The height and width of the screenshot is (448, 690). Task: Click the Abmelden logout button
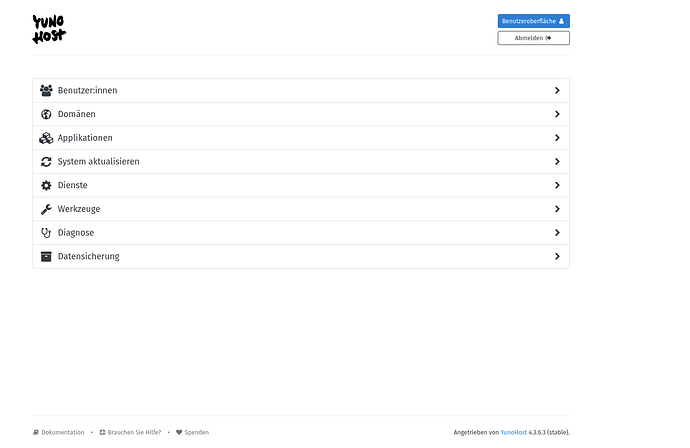point(533,38)
